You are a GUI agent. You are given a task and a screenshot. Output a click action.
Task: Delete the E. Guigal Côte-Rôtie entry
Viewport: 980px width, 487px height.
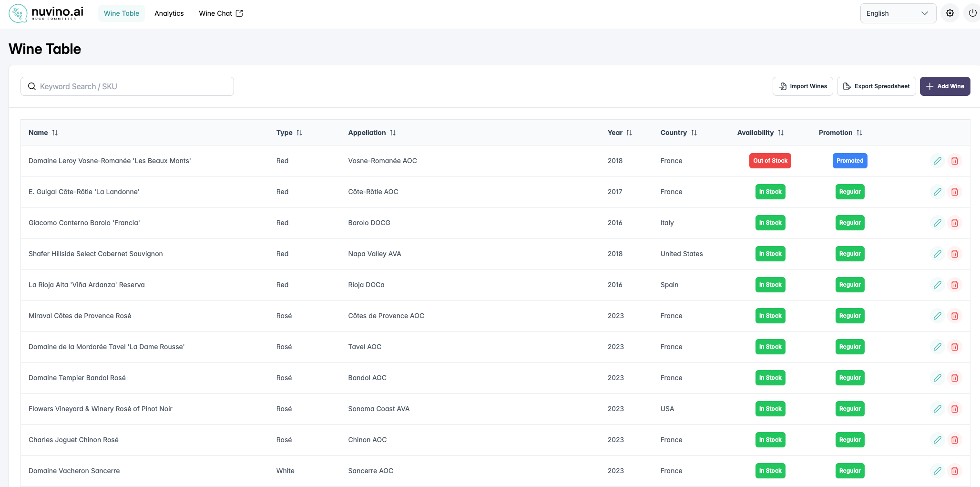[x=955, y=192]
